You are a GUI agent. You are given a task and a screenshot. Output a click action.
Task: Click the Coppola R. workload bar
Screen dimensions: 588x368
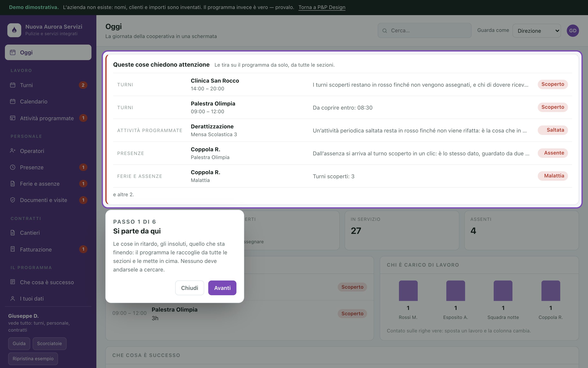(x=551, y=291)
